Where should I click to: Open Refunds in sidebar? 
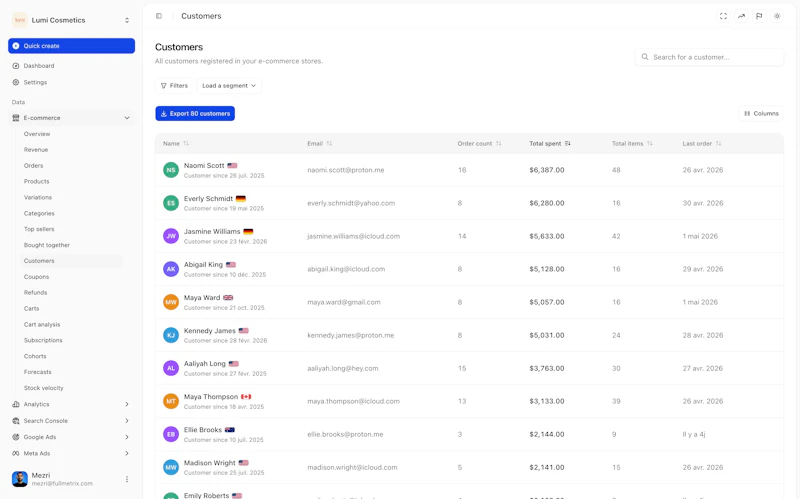pyautogui.click(x=35, y=292)
